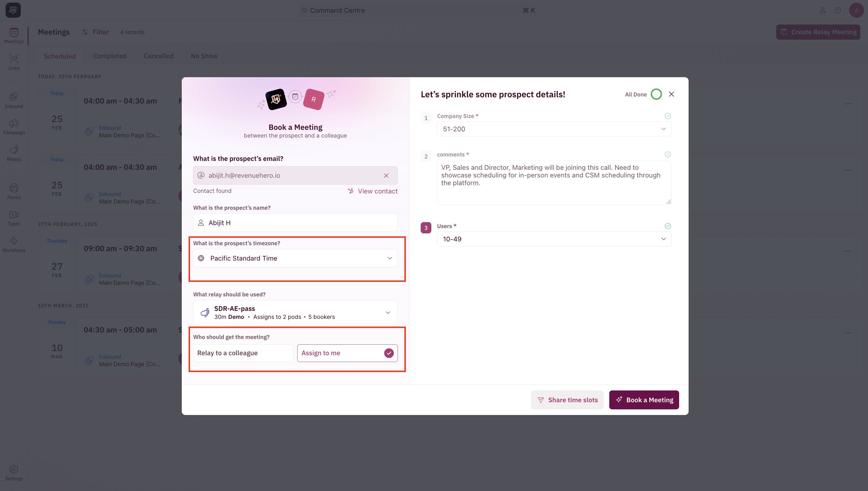The image size is (868, 491).
Task: Expand the prospect timezone dropdown
Action: (x=295, y=258)
